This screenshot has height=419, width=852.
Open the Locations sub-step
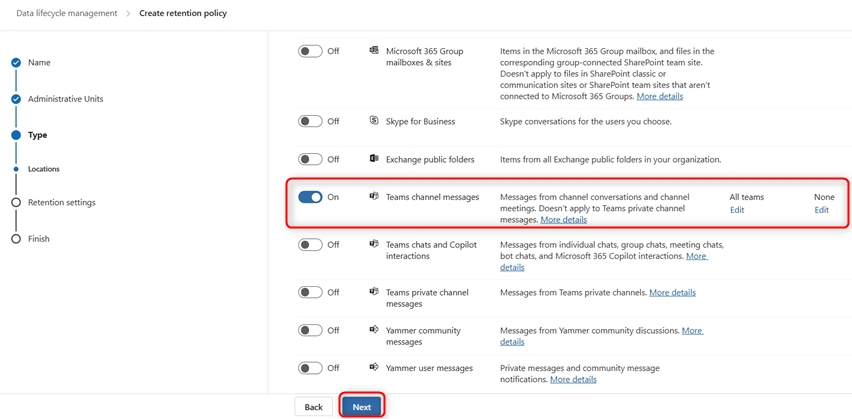pyautogui.click(x=44, y=169)
